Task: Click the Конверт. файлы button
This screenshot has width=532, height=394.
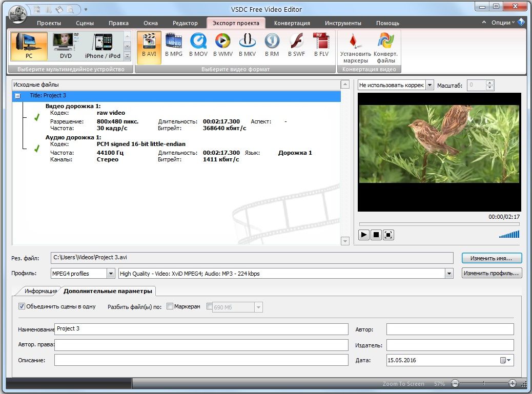Action: (386, 48)
